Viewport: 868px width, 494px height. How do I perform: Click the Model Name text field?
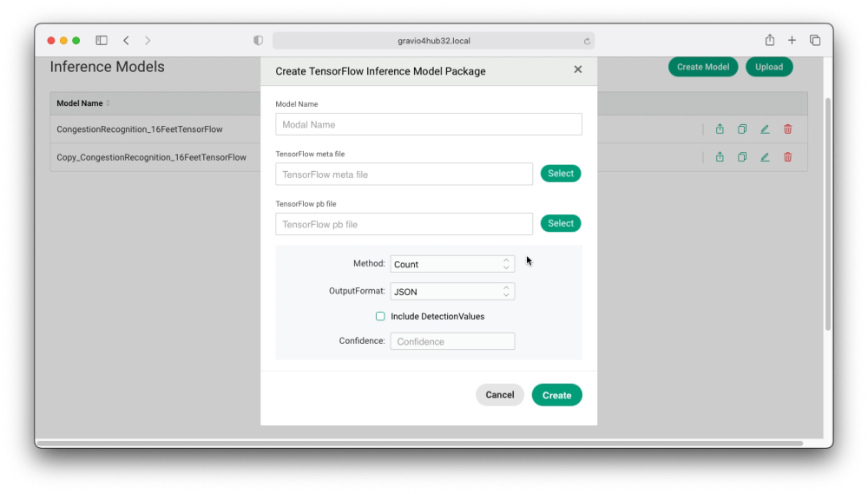(x=429, y=124)
